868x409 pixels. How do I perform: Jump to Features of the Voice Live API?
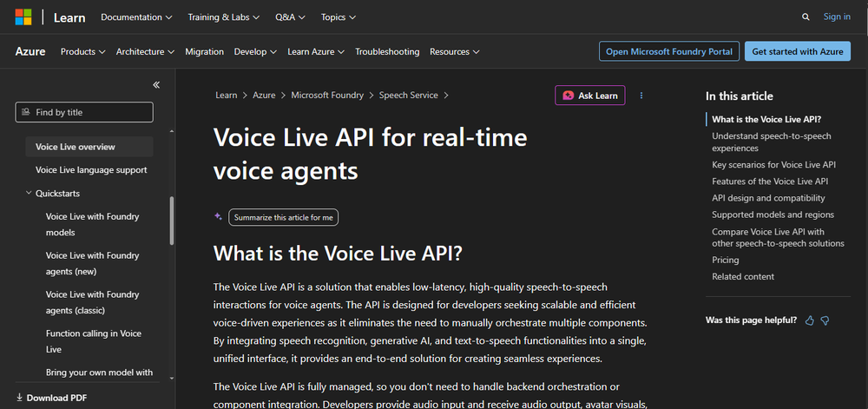(770, 181)
